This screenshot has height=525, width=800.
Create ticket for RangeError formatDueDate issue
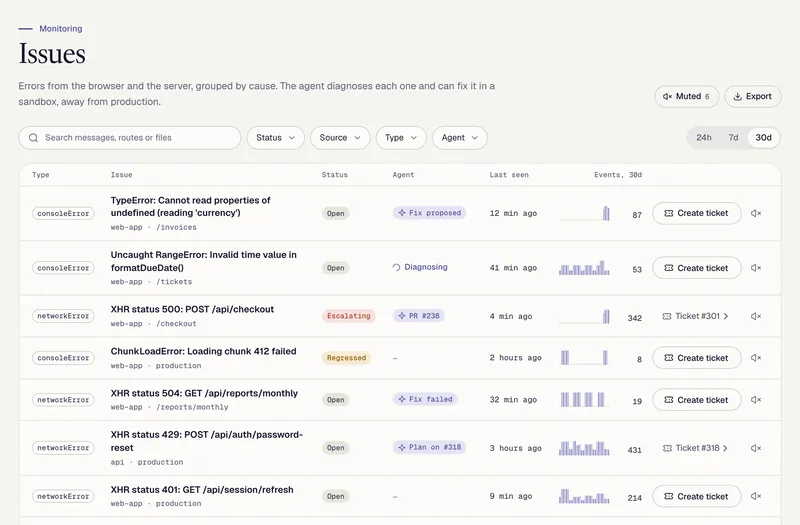pos(696,268)
